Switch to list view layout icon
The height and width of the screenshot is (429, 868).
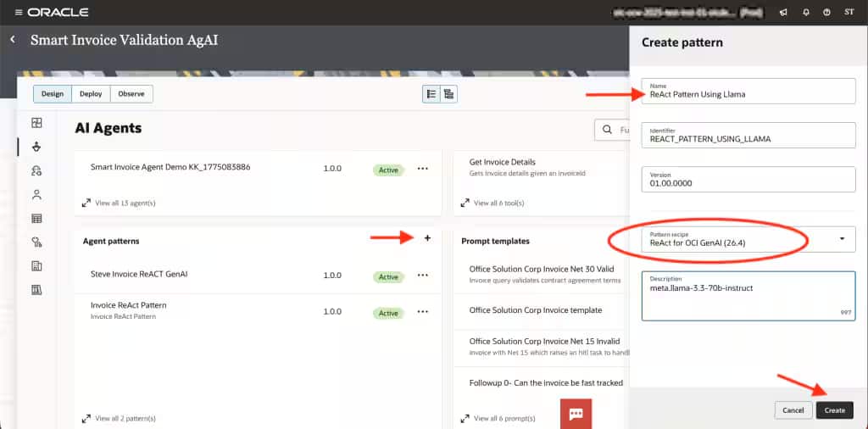coord(431,94)
